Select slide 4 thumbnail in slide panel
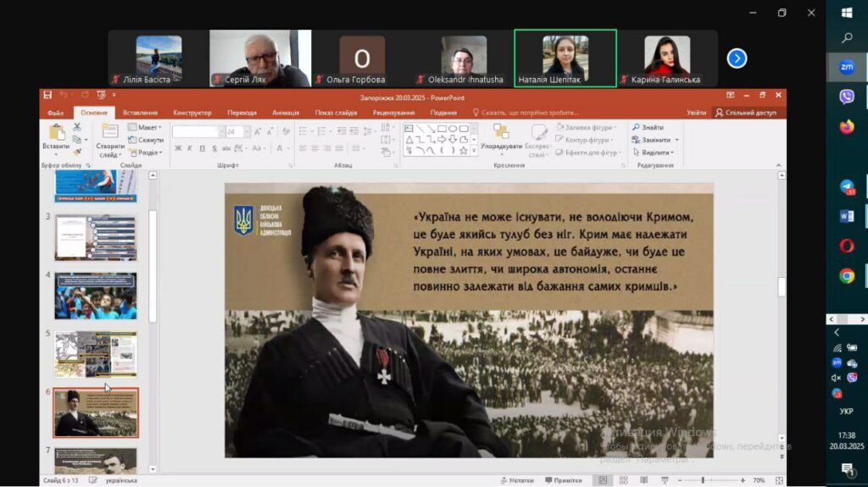The width and height of the screenshot is (868, 487). (x=95, y=296)
